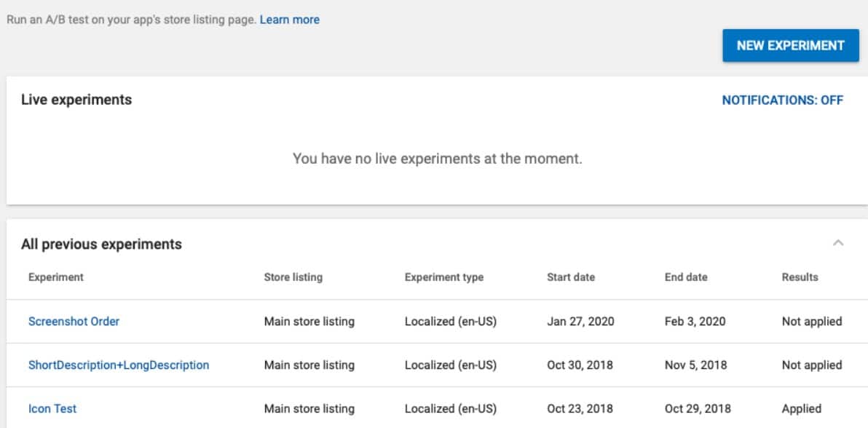Open the Screenshot Order experiment
This screenshot has width=868, height=428.
tap(75, 321)
